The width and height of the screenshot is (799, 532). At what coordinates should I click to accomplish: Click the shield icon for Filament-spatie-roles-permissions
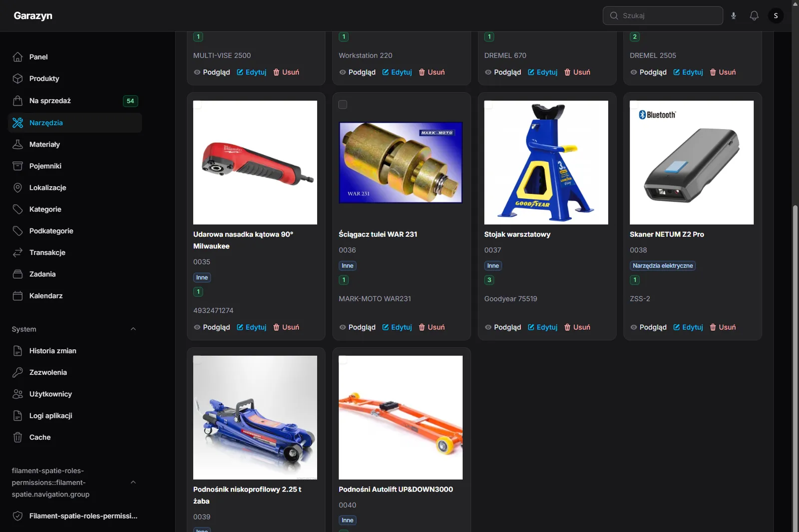pos(17,516)
